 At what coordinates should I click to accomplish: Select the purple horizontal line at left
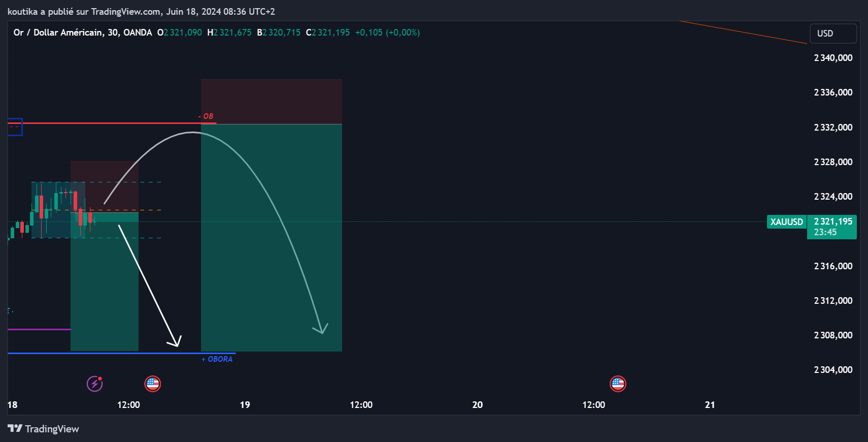39,329
